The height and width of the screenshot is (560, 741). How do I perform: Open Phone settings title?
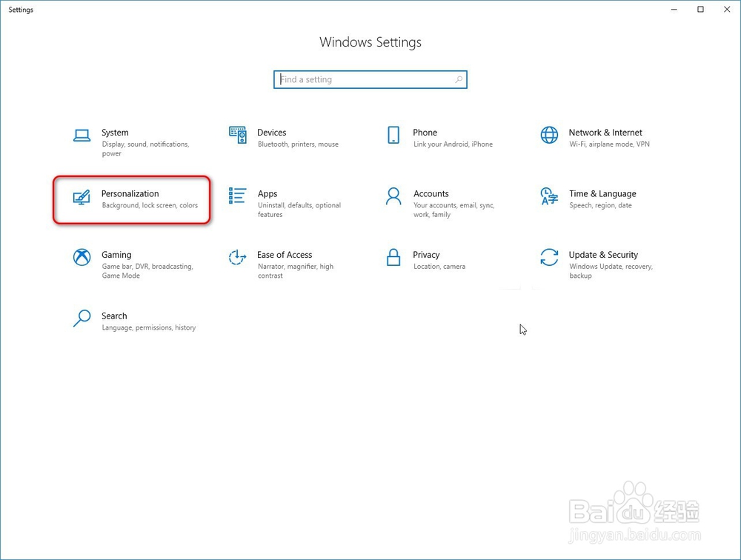click(x=425, y=133)
